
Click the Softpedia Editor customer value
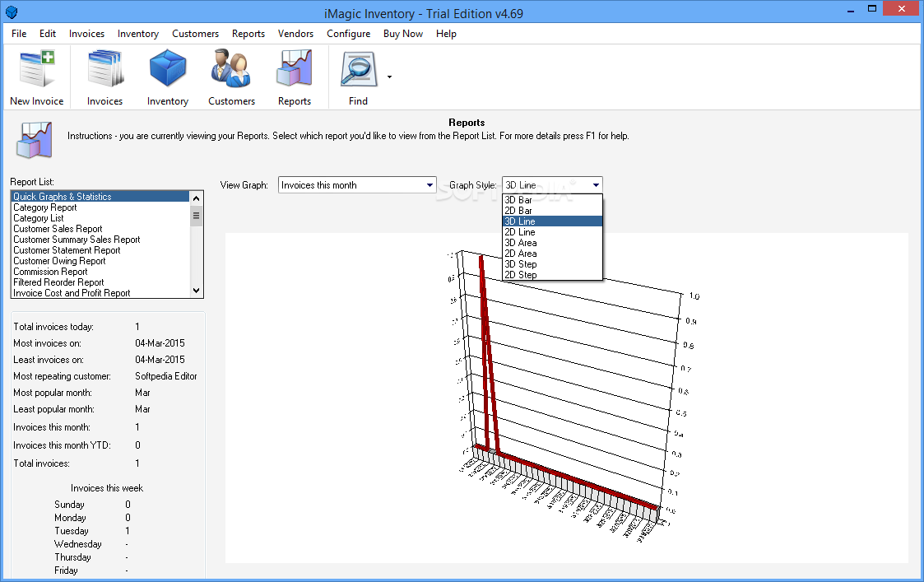(165, 376)
